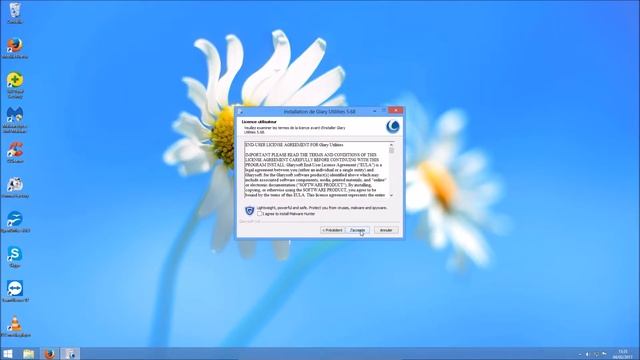This screenshot has width=640, height=360.
Task: Open the Skype desktop shortcut
Action: [x=15, y=257]
